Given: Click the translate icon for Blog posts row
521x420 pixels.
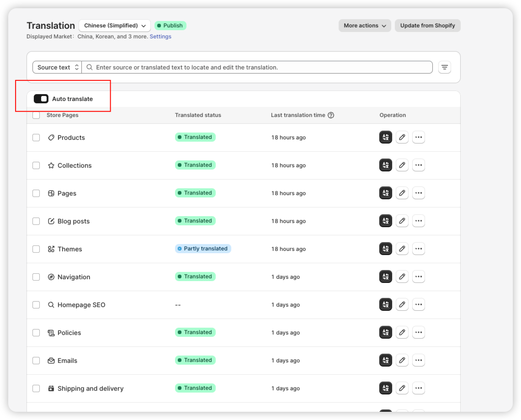Looking at the screenshot, I should (385, 221).
